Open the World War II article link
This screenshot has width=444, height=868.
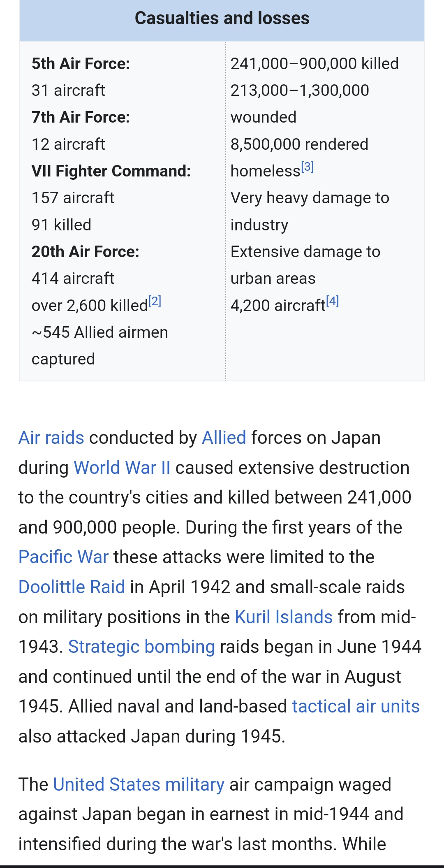(x=122, y=468)
